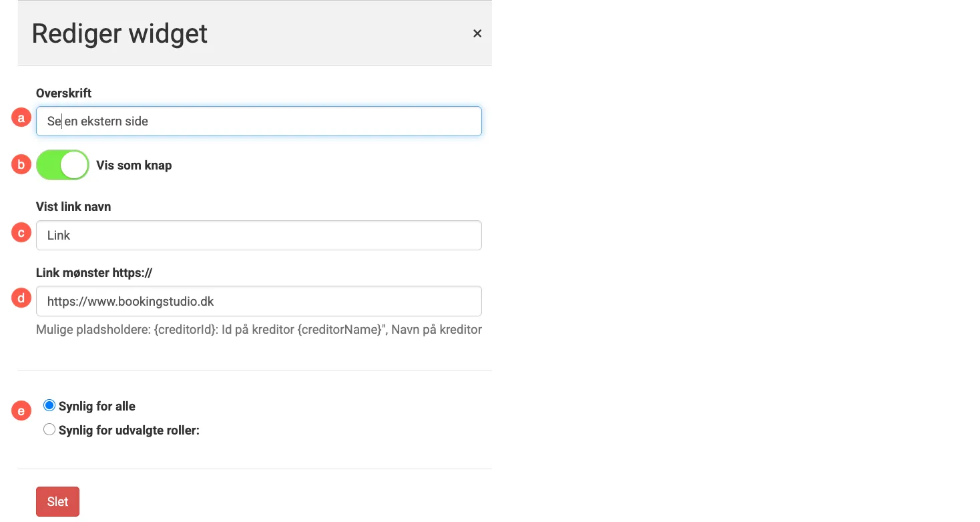Click the 'Synlig for alle' label text
Image resolution: width=980 pixels, height=522 pixels.
tap(97, 405)
